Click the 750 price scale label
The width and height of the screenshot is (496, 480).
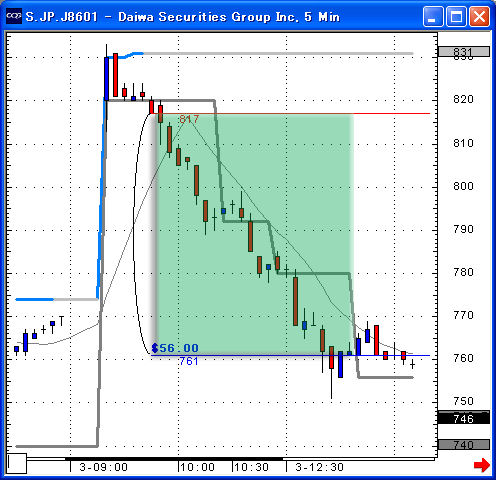pyautogui.click(x=463, y=401)
